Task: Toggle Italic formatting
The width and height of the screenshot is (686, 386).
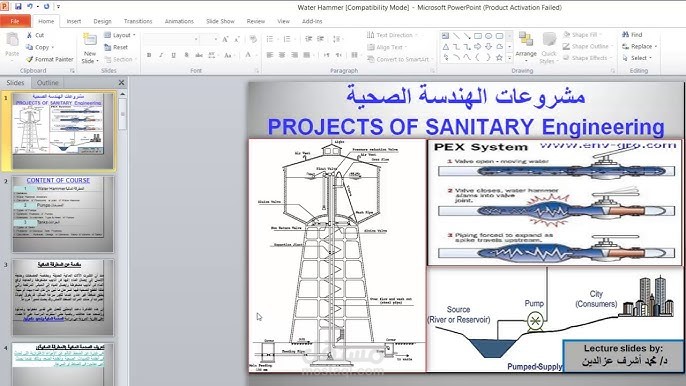Action: click(x=161, y=55)
